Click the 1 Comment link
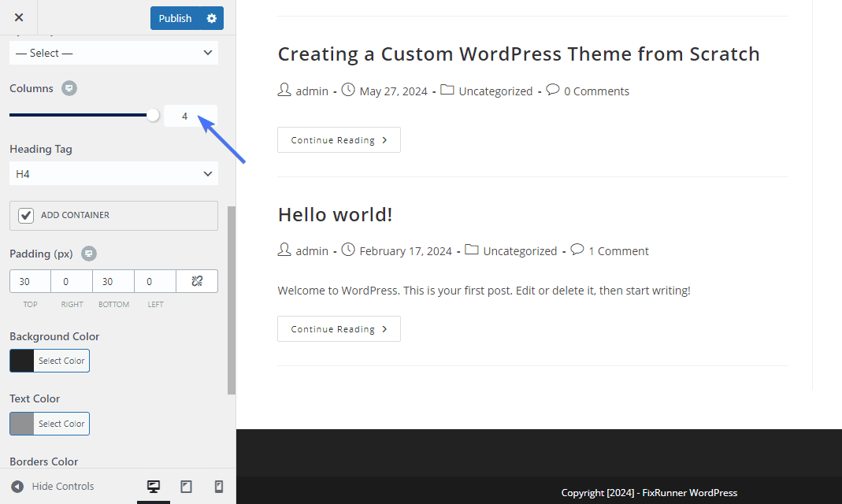Image resolution: width=842 pixels, height=504 pixels. [x=618, y=251]
